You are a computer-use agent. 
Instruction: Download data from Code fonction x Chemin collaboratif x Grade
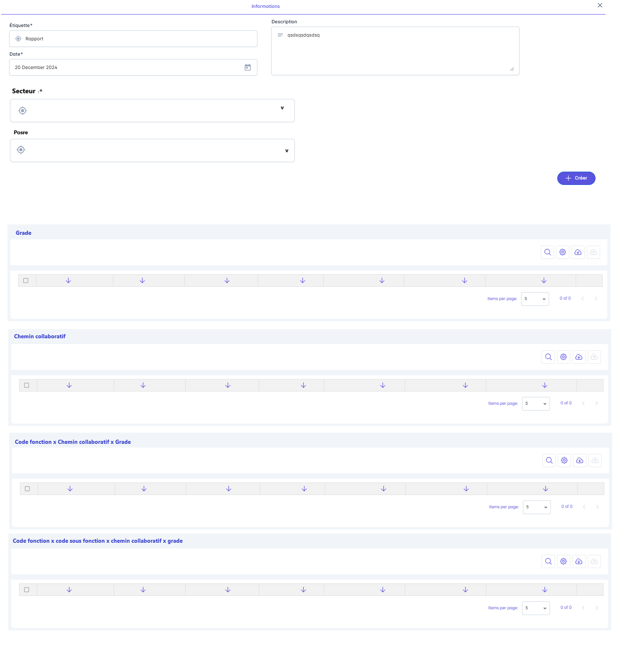point(579,460)
